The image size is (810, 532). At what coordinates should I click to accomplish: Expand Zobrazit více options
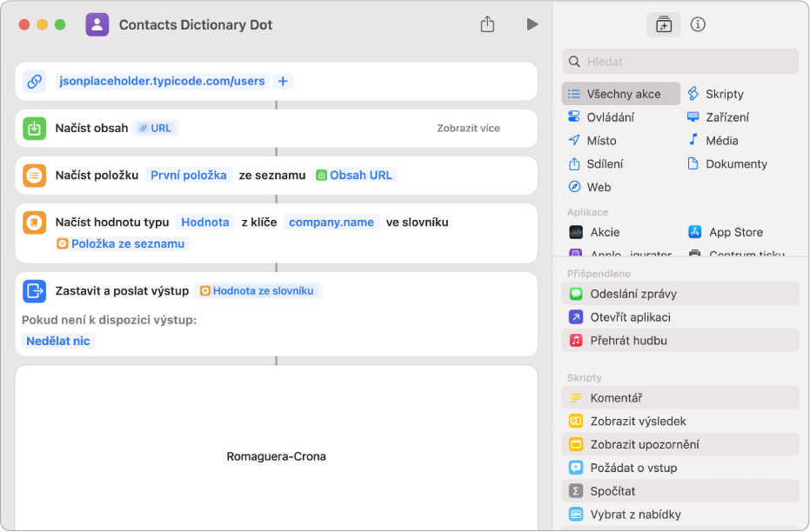[468, 128]
